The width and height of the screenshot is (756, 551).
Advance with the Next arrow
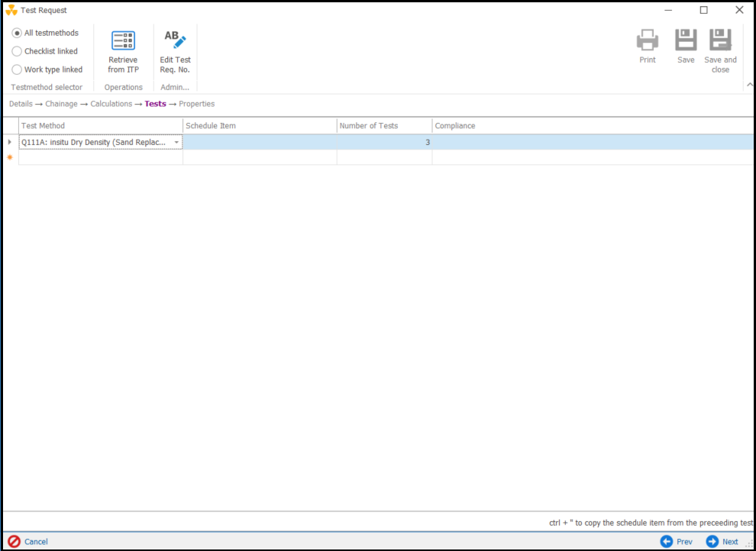(x=712, y=541)
